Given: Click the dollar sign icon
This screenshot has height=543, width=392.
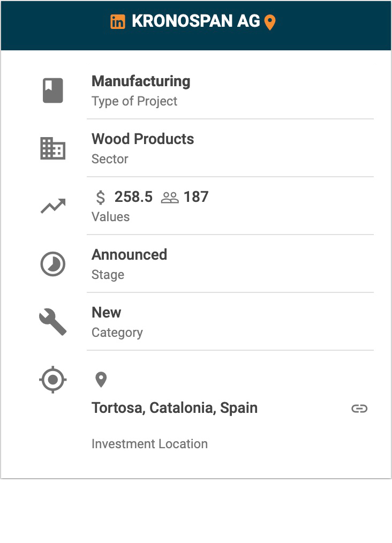Looking at the screenshot, I should [101, 198].
